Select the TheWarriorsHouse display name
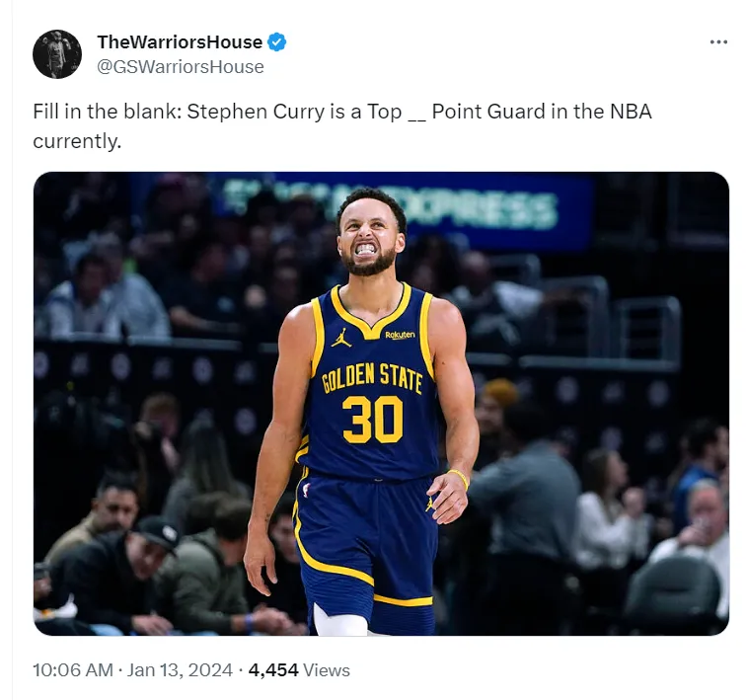 (x=180, y=41)
